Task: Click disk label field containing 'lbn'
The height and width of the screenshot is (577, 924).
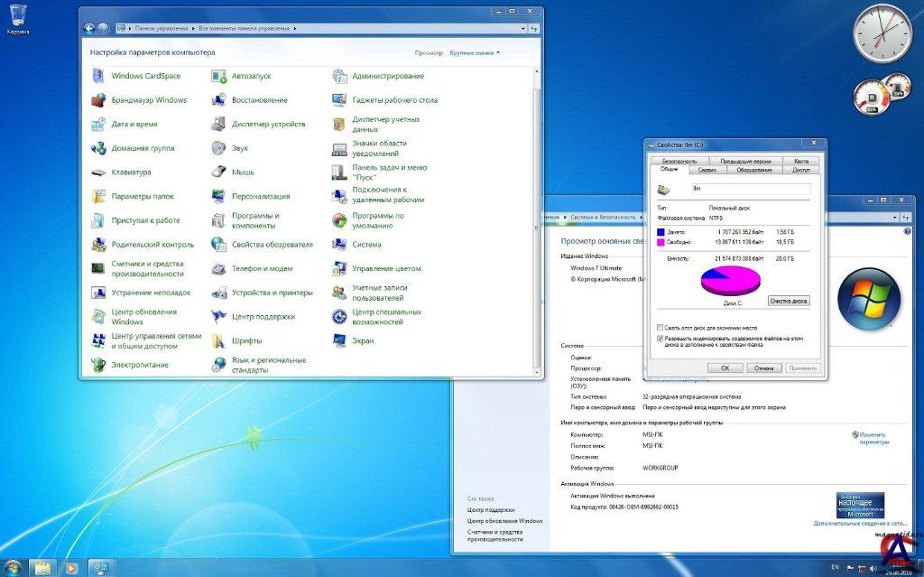Action: coord(752,189)
